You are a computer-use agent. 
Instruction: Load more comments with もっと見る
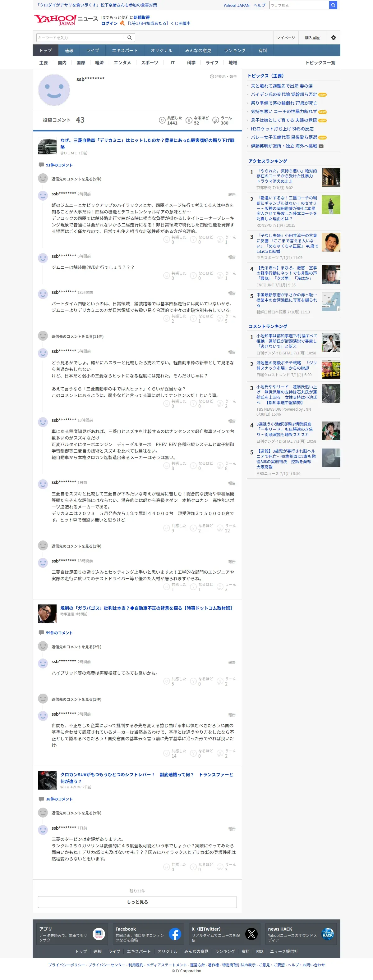(137, 902)
